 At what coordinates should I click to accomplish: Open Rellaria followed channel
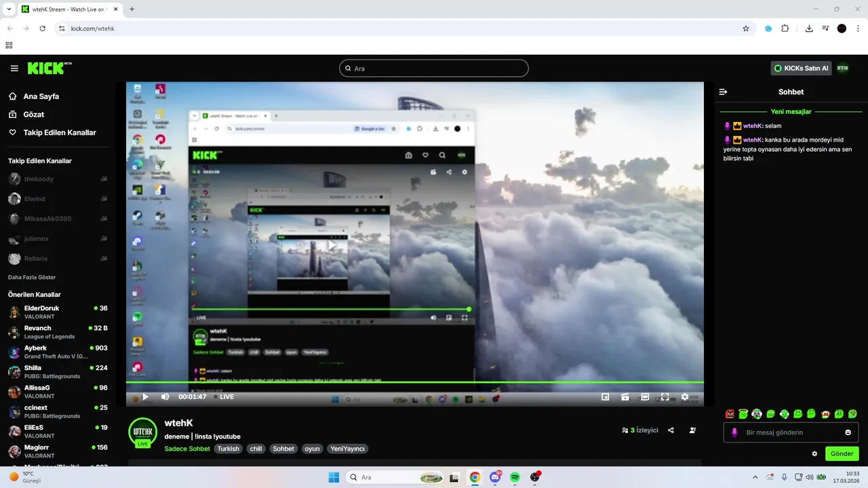coord(58,258)
